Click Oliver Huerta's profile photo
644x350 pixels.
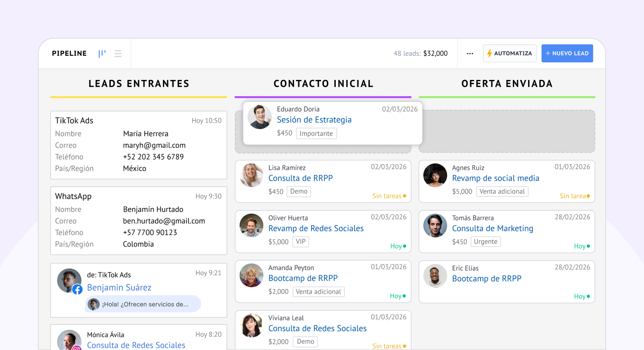point(251,226)
